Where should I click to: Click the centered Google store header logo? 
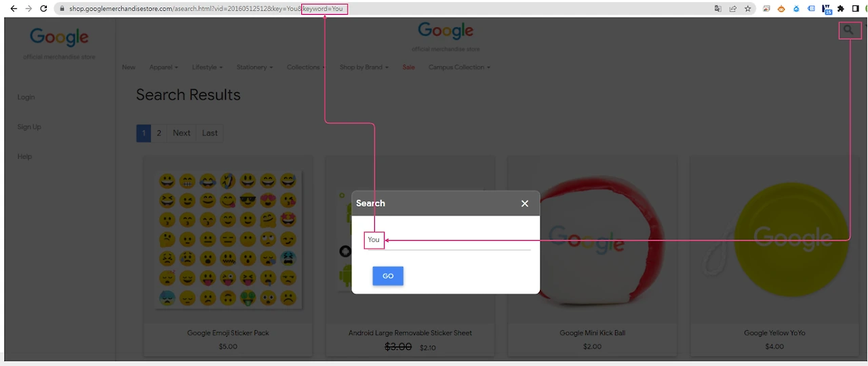446,30
